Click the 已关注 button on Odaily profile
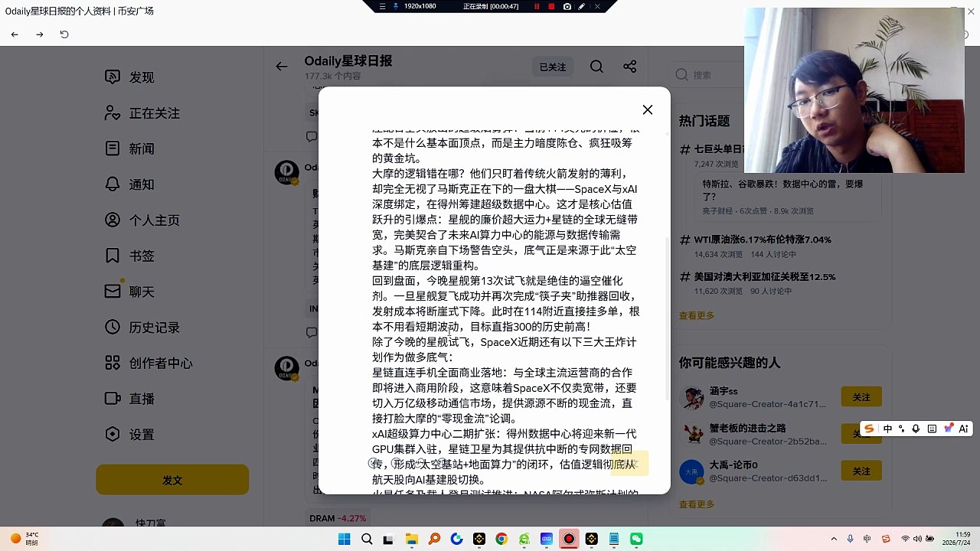 (x=553, y=67)
